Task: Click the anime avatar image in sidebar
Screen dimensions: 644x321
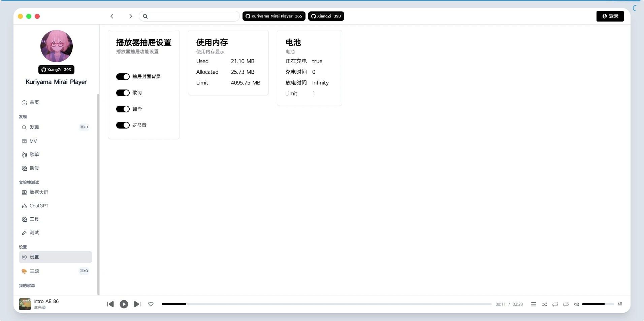Action: tap(57, 46)
